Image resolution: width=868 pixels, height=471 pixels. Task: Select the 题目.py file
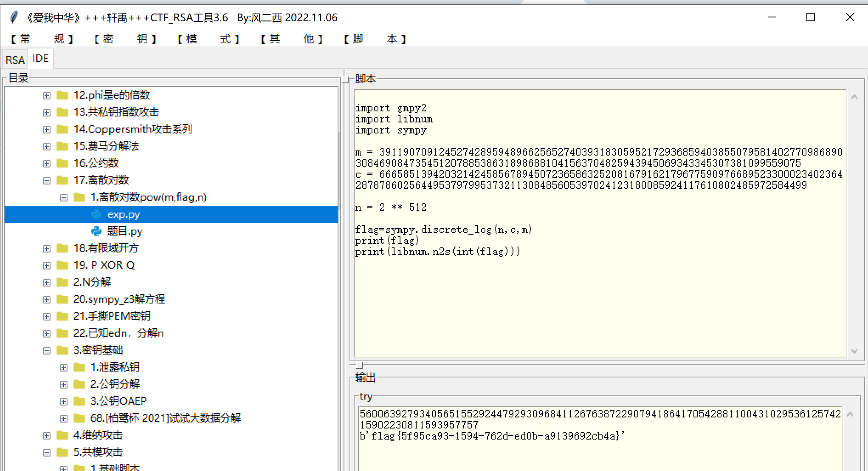point(124,231)
